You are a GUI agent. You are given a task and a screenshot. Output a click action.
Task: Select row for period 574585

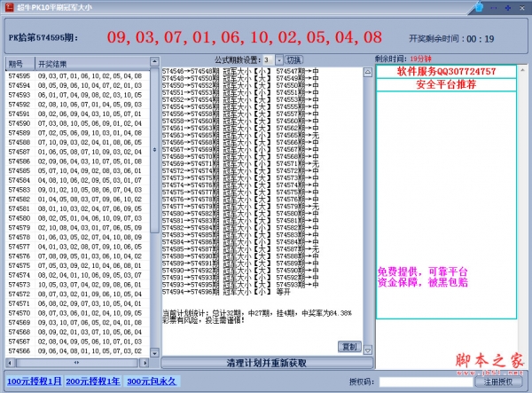(77, 170)
